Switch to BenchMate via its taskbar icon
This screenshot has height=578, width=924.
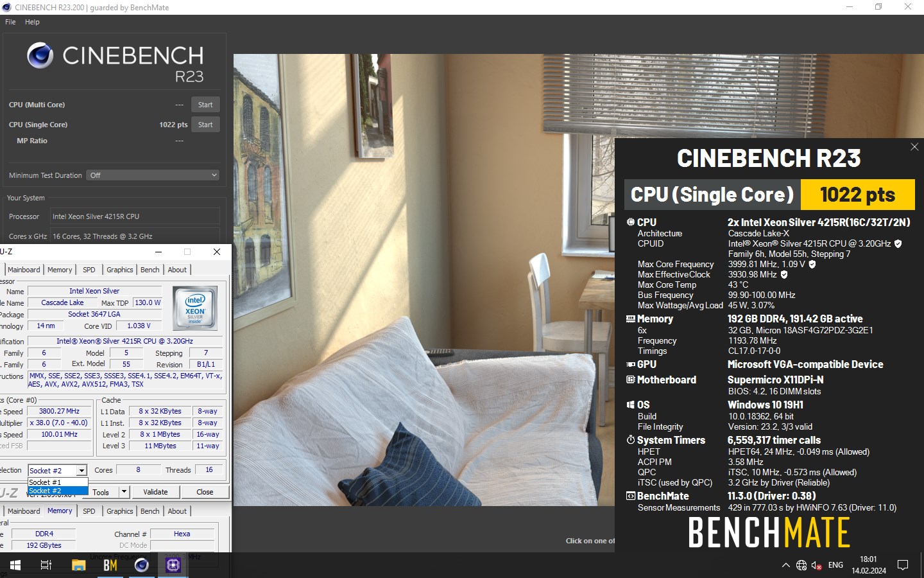[x=110, y=565]
